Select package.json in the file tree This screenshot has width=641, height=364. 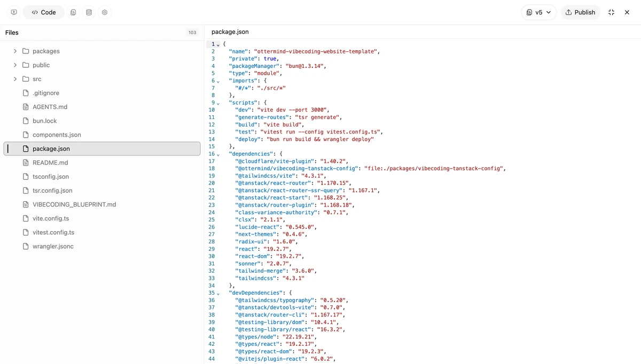click(102, 149)
